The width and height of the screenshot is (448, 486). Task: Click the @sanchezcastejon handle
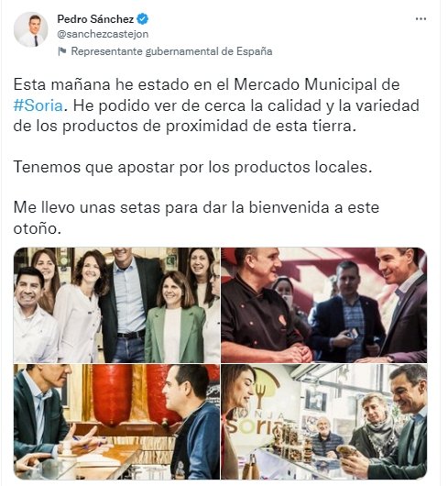point(103,34)
